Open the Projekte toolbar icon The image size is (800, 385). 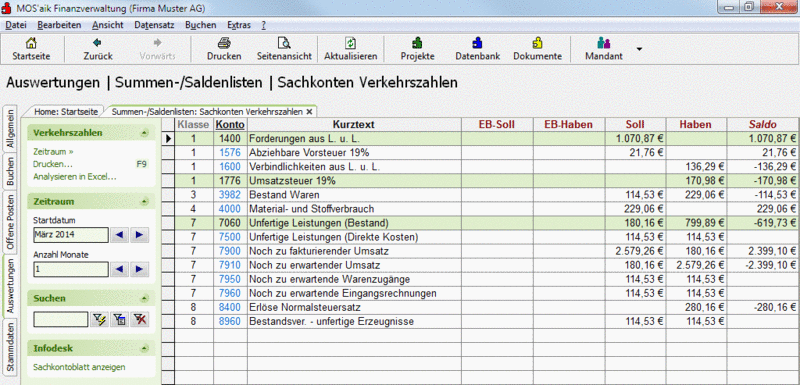(x=417, y=43)
